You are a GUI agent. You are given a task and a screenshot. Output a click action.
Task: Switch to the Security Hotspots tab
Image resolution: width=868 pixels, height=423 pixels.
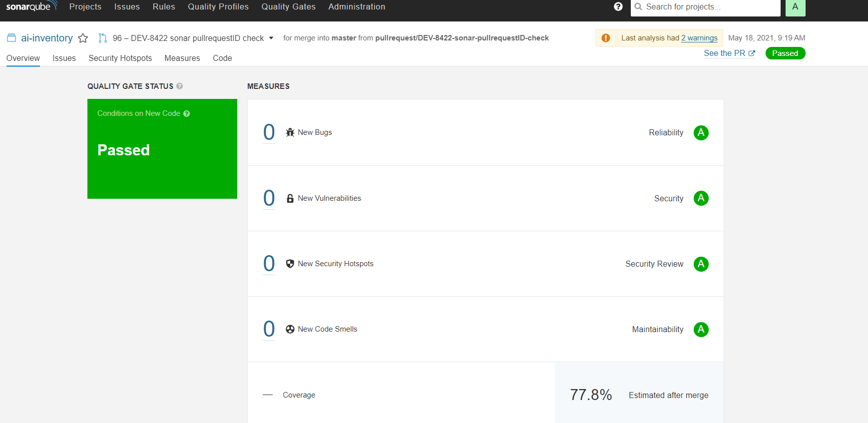120,58
